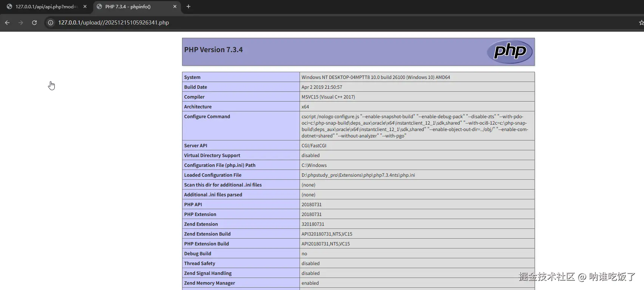Click the Zend Extension label
The image size is (644, 290).
(201, 224)
